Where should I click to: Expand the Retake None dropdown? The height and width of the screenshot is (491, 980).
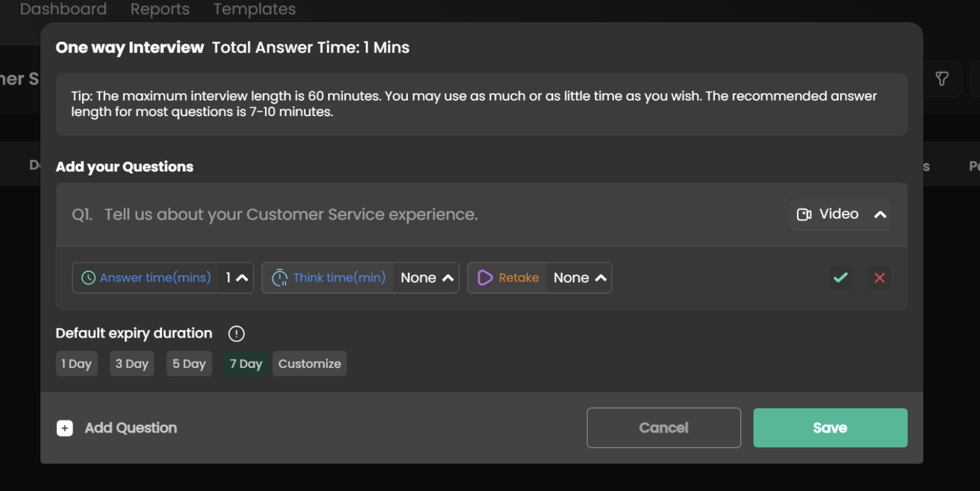click(x=580, y=278)
